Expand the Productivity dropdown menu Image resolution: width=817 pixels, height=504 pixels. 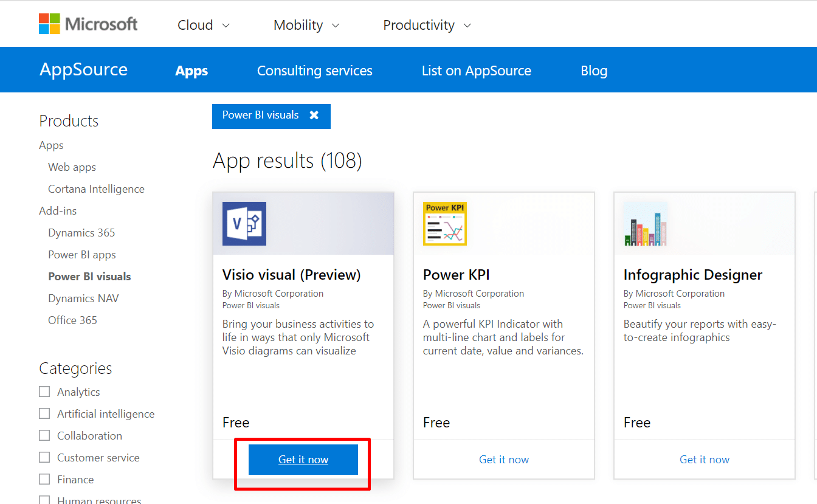coord(427,25)
